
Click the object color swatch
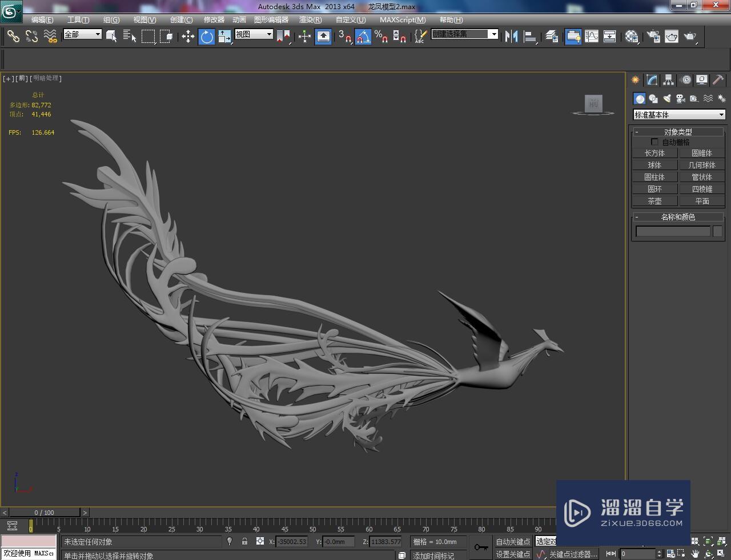tap(718, 231)
